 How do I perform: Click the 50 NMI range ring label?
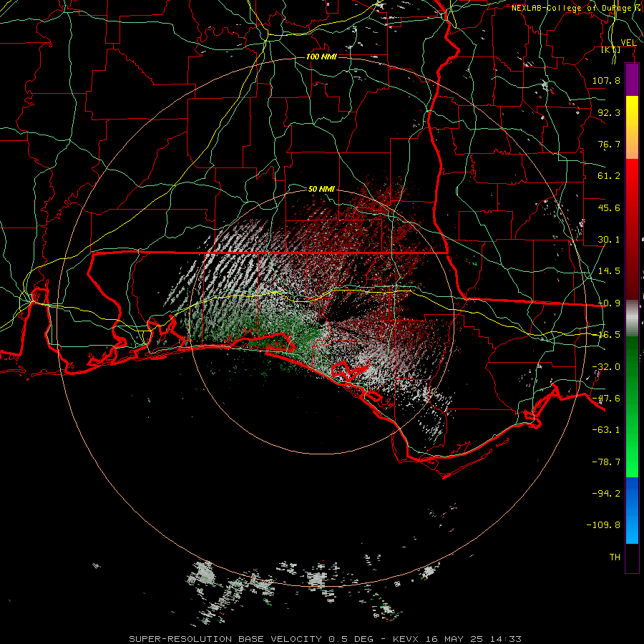321,189
